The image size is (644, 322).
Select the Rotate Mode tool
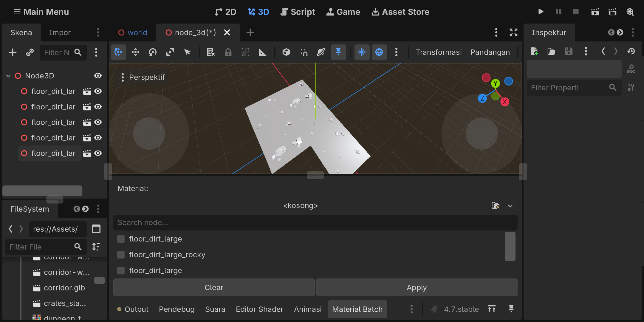(x=153, y=52)
